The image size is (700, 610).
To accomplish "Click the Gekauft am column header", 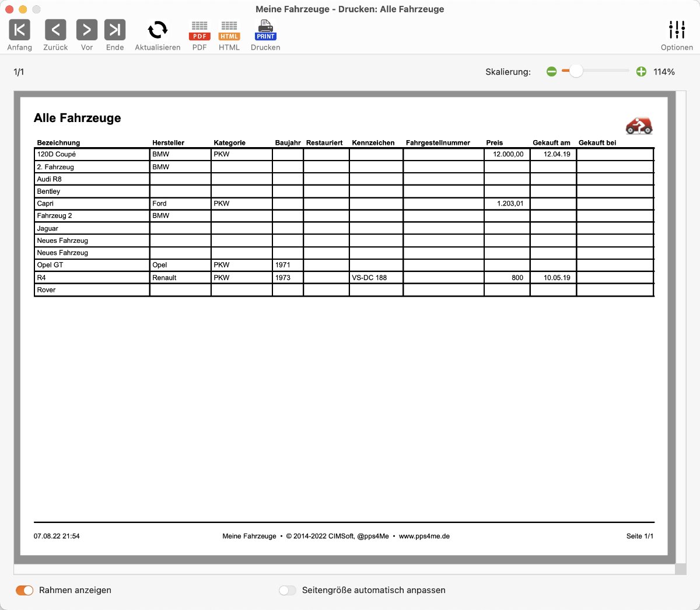I will 551,142.
